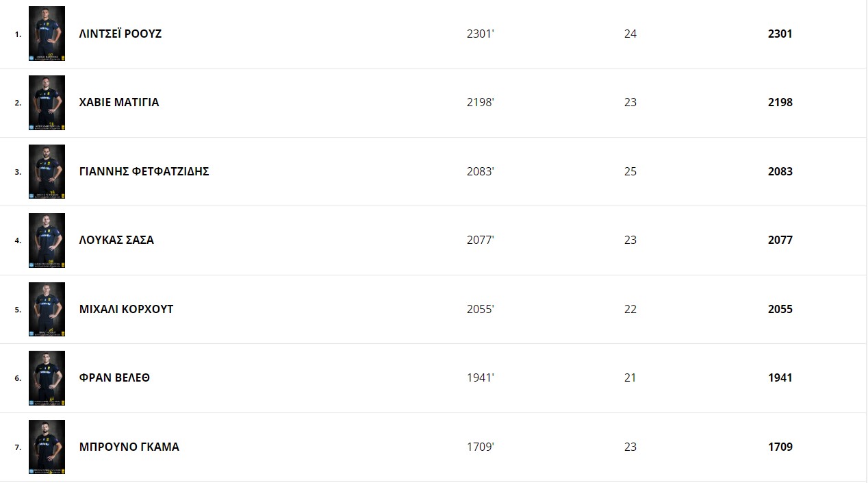Open ΜΙΧΑΛΙ ΚΟΡΧΟΥΤ player photo

47,309
